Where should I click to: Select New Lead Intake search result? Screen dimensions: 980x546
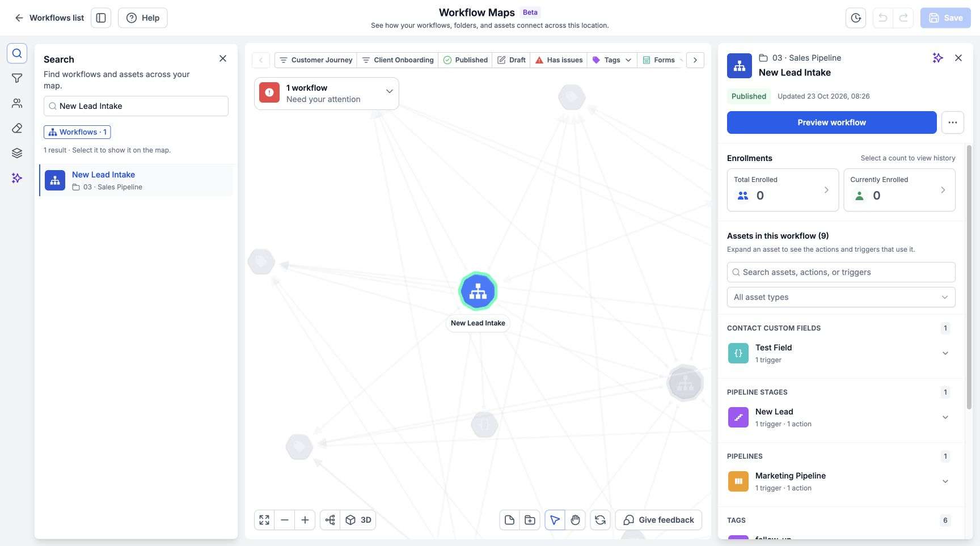coord(136,180)
